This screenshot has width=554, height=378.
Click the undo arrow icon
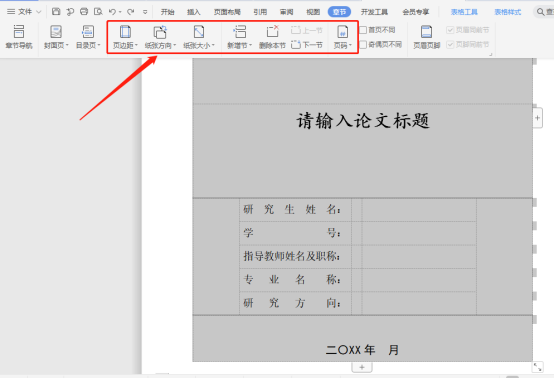tap(112, 12)
